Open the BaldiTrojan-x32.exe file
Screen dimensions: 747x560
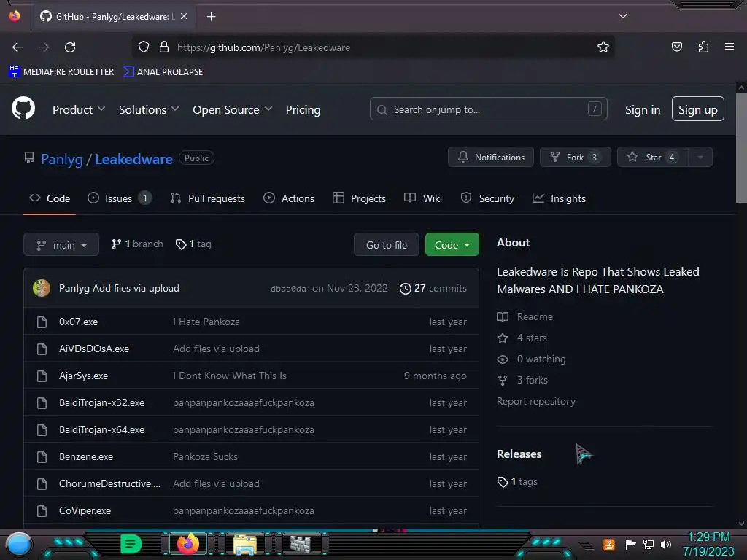(x=101, y=402)
